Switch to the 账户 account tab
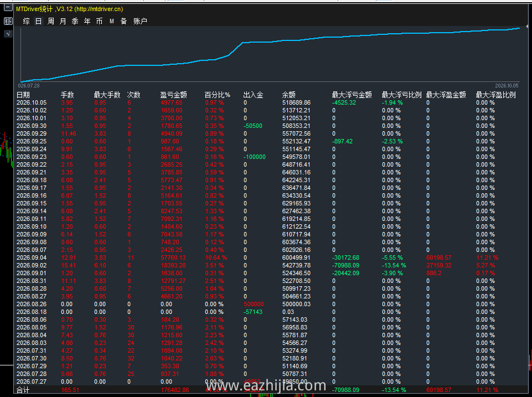This screenshot has width=532, height=397. (140, 22)
